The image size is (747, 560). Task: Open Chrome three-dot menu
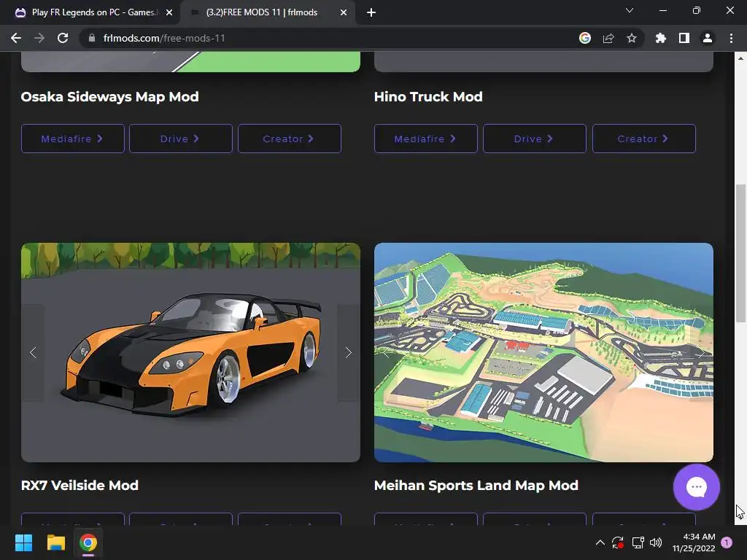(731, 38)
